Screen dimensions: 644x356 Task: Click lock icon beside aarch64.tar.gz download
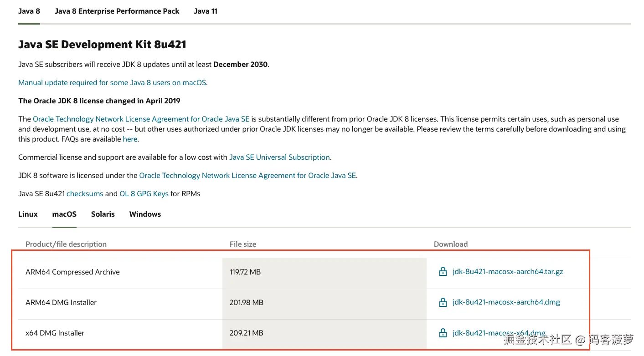tap(443, 272)
